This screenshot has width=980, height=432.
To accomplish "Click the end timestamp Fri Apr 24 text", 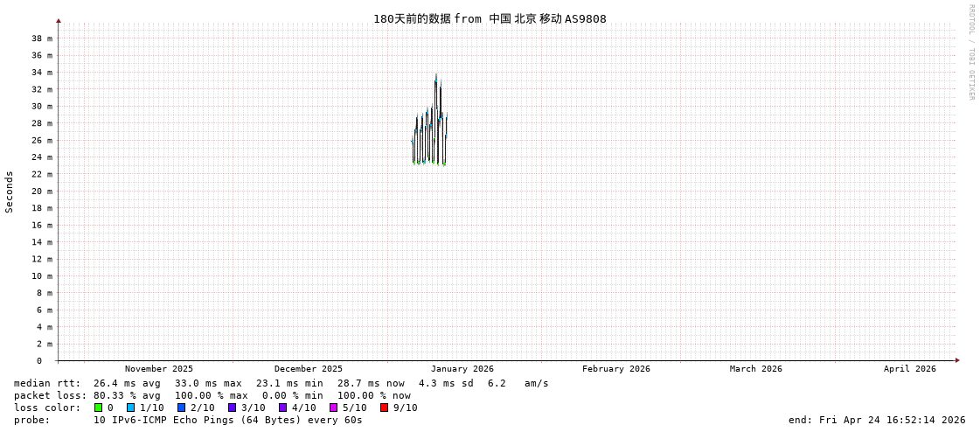I will tap(876, 420).
